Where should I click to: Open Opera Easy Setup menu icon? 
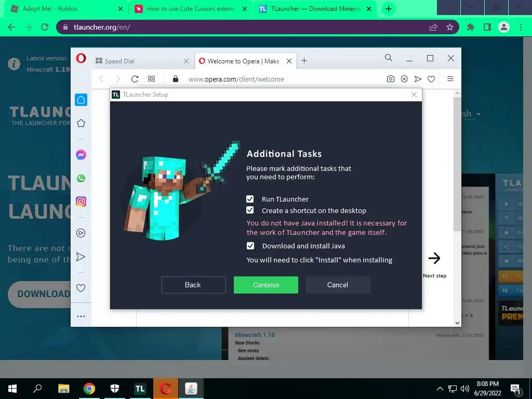pyautogui.click(x=450, y=79)
